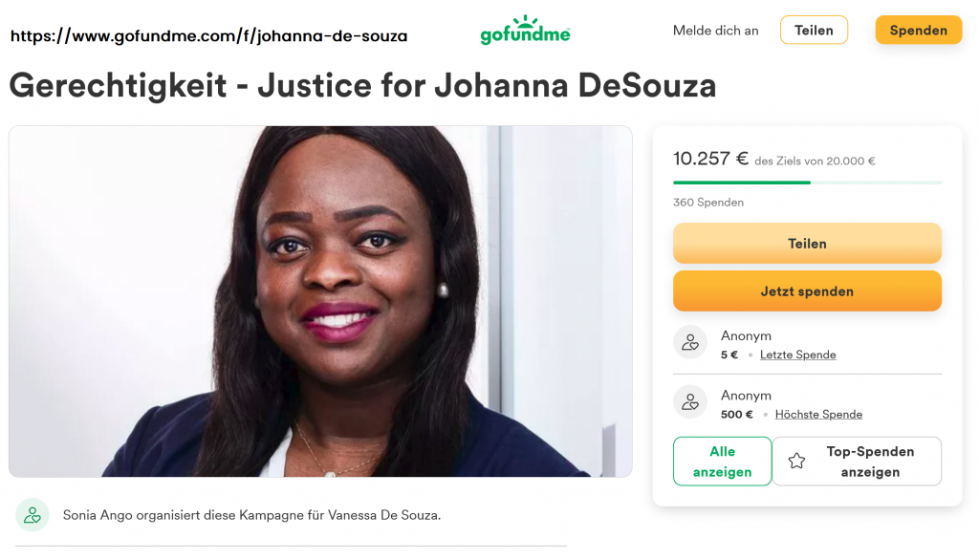Click the green donation progress bar
The width and height of the screenshot is (979, 560).
tap(742, 183)
